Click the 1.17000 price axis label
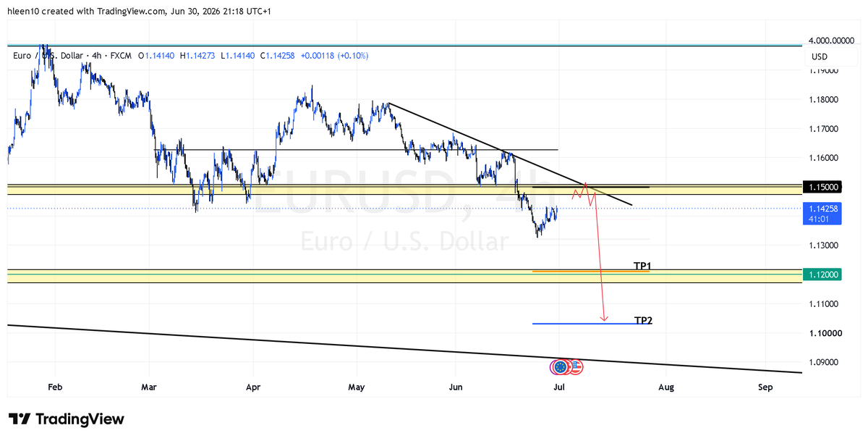 pos(825,129)
